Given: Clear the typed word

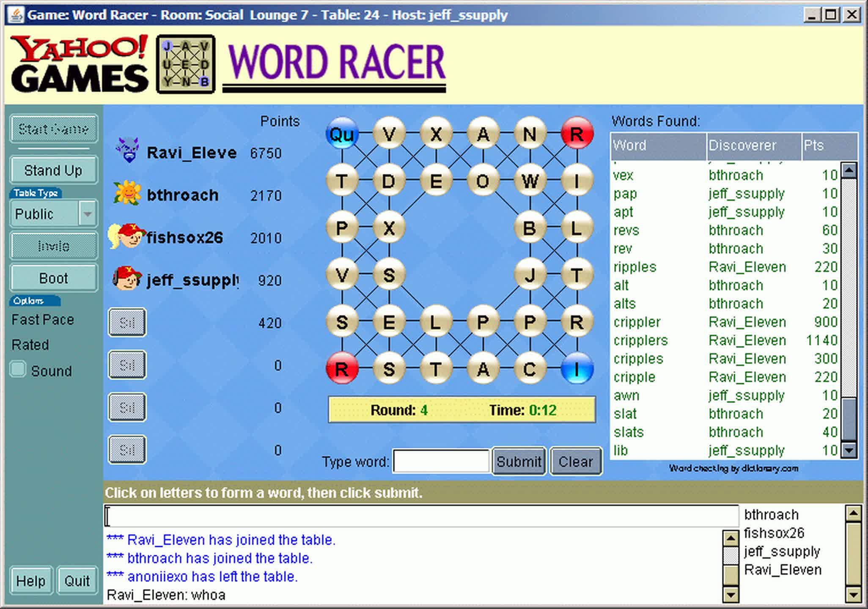Looking at the screenshot, I should [x=576, y=461].
